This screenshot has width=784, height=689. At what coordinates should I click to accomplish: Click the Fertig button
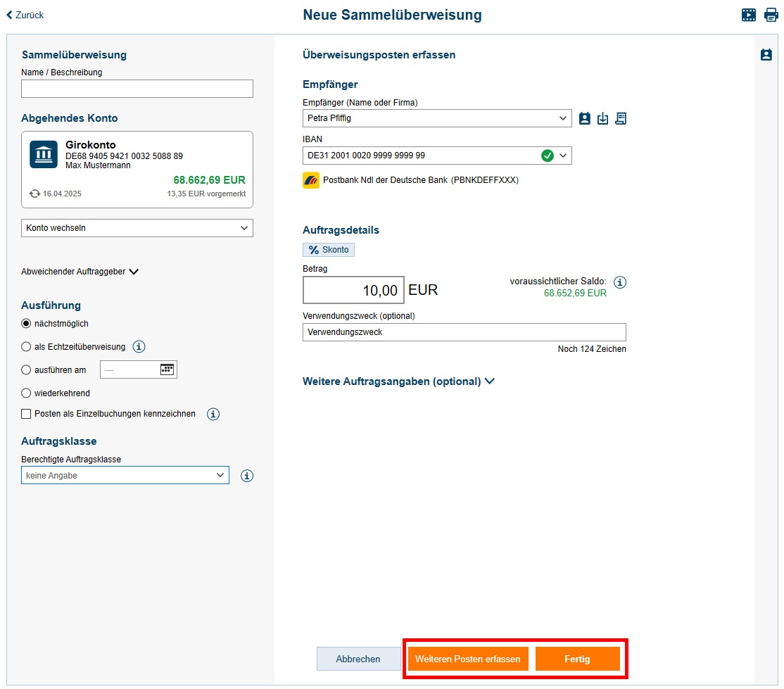578,659
